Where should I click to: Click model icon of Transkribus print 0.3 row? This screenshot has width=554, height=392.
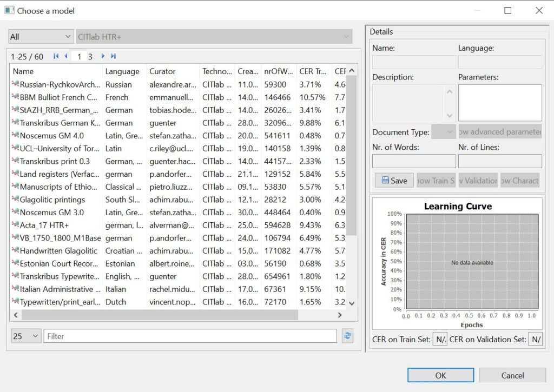15,161
